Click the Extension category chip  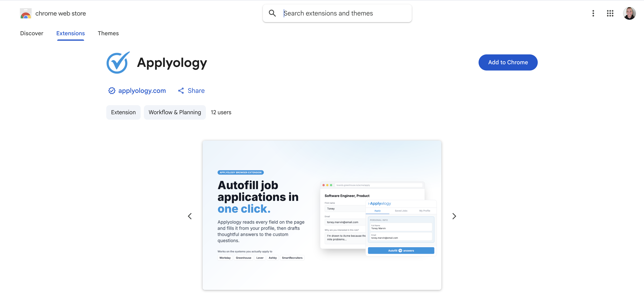[x=123, y=112]
